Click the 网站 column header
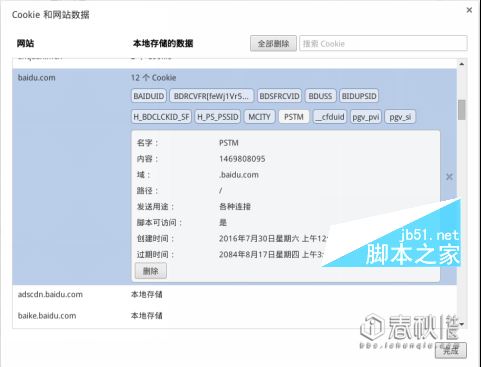481x367 pixels. pos(25,43)
